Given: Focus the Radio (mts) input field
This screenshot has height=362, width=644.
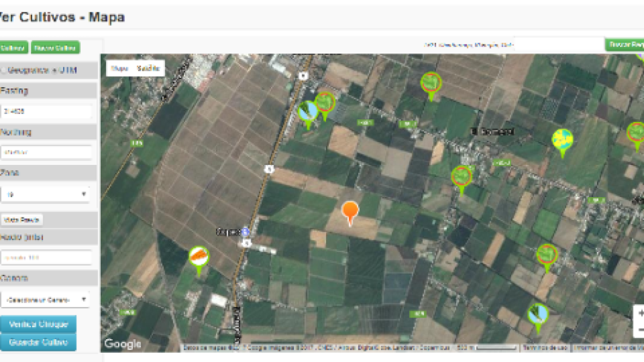Looking at the screenshot, I should click(x=46, y=257).
